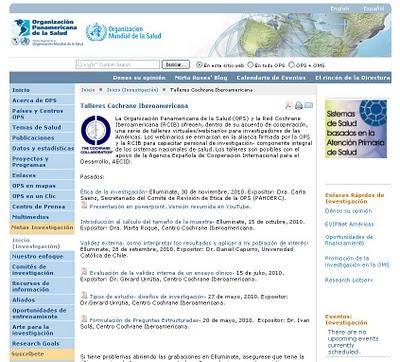
Task: Open Aliados sidebar item
Action: coord(42,300)
